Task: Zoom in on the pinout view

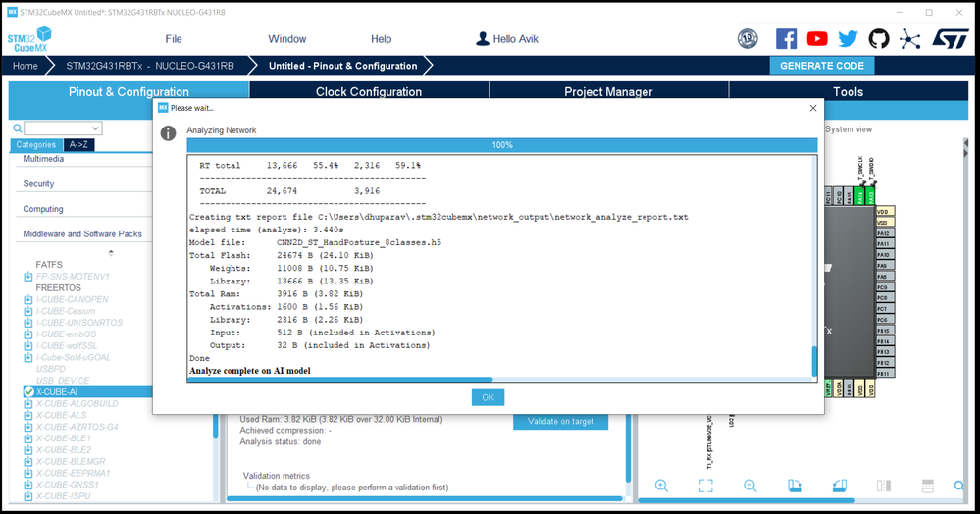Action: 661,486
